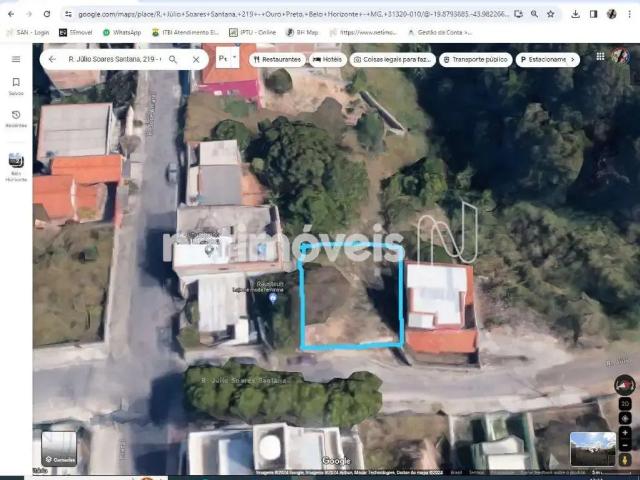Open the Street View photo thumbnail
This screenshot has width=640, height=480.
click(x=593, y=449)
